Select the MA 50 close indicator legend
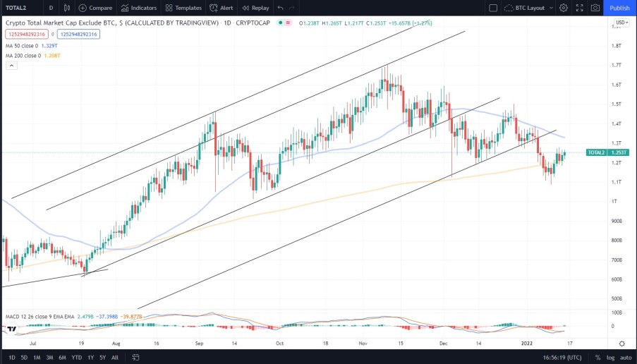This screenshot has width=637, height=364. click(22, 46)
